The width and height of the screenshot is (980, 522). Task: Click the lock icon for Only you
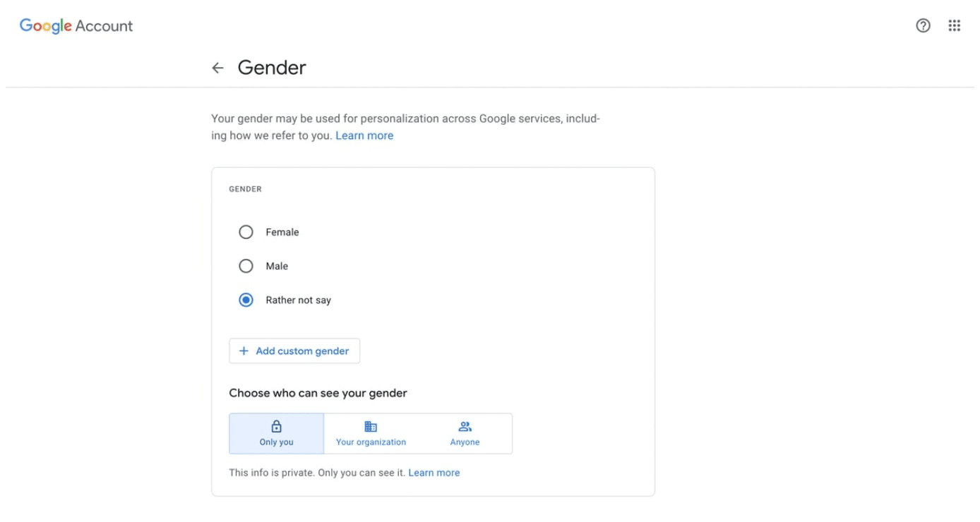pyautogui.click(x=276, y=427)
